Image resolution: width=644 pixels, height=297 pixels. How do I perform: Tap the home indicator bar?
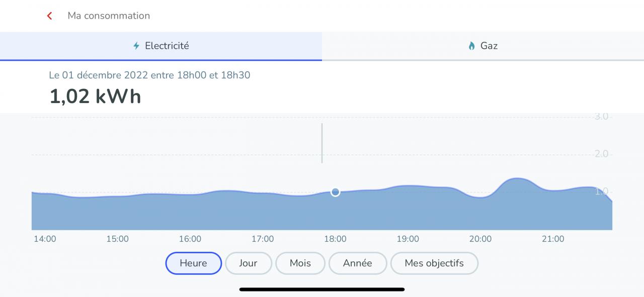[x=322, y=289]
